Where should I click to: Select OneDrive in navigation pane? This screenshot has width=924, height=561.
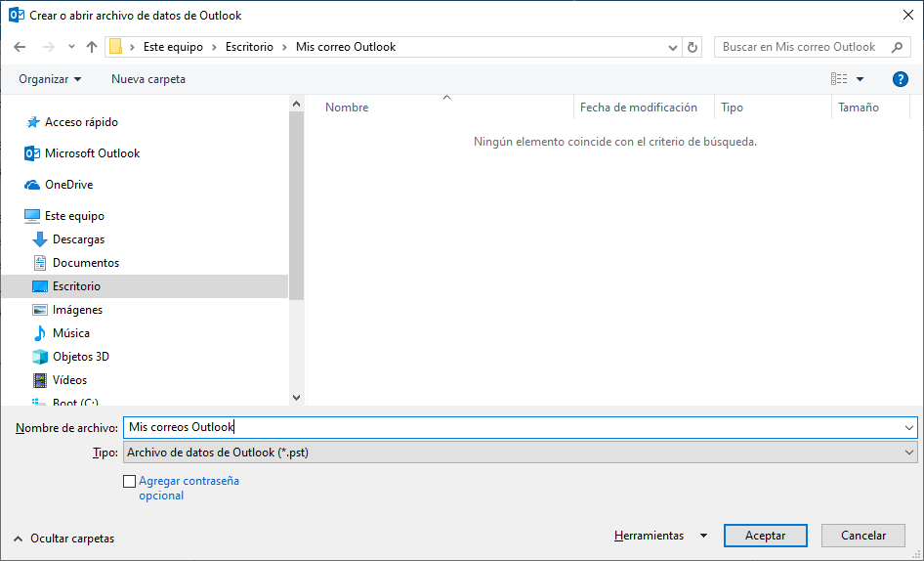[69, 185]
